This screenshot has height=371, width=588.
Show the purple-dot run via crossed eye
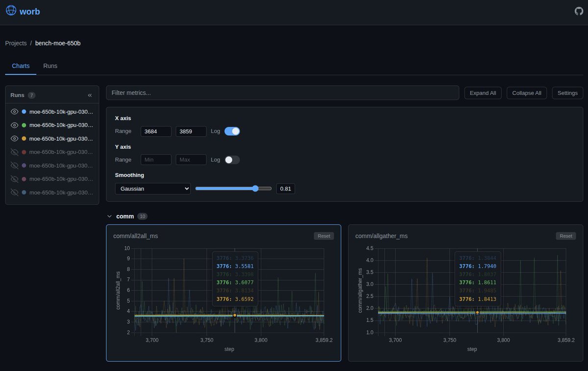(x=15, y=165)
